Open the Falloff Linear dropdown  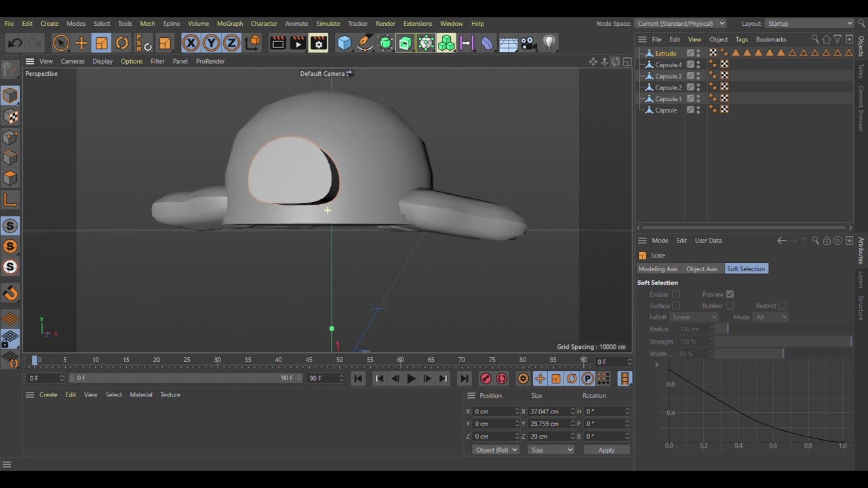(694, 317)
